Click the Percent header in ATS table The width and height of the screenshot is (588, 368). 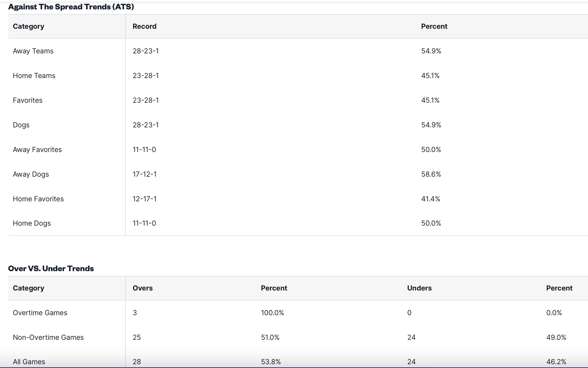[x=434, y=26]
